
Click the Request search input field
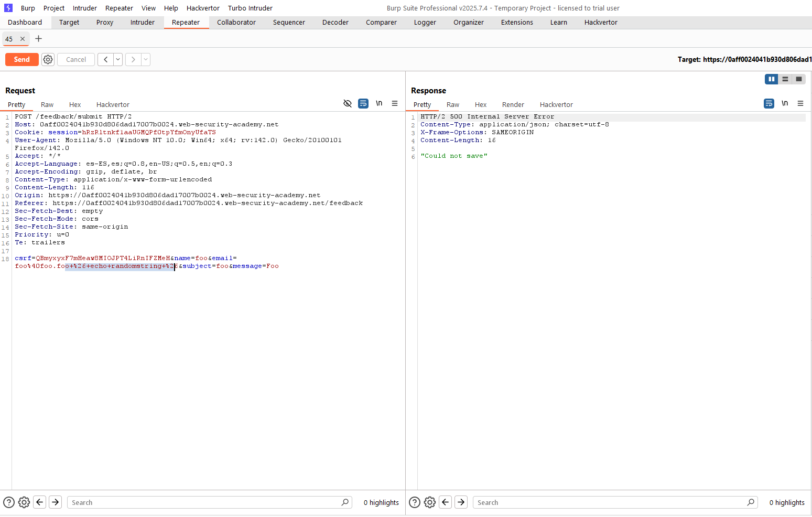[x=204, y=502]
